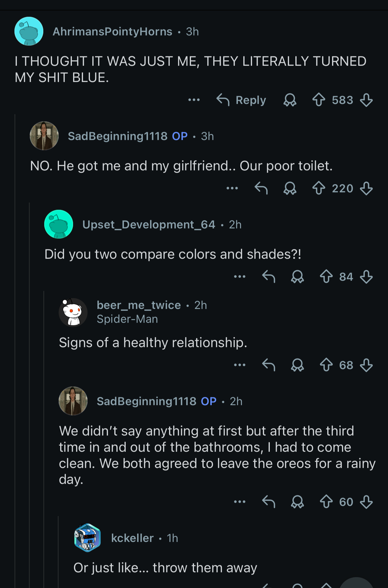
Task: Award the 'compare colors and shades' comment
Action: (x=297, y=277)
